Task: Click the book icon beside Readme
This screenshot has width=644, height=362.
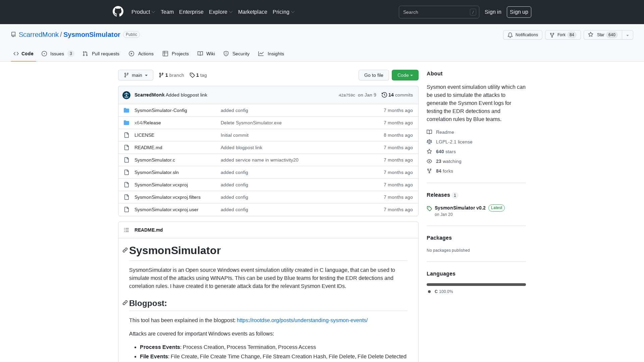Action: point(429,132)
